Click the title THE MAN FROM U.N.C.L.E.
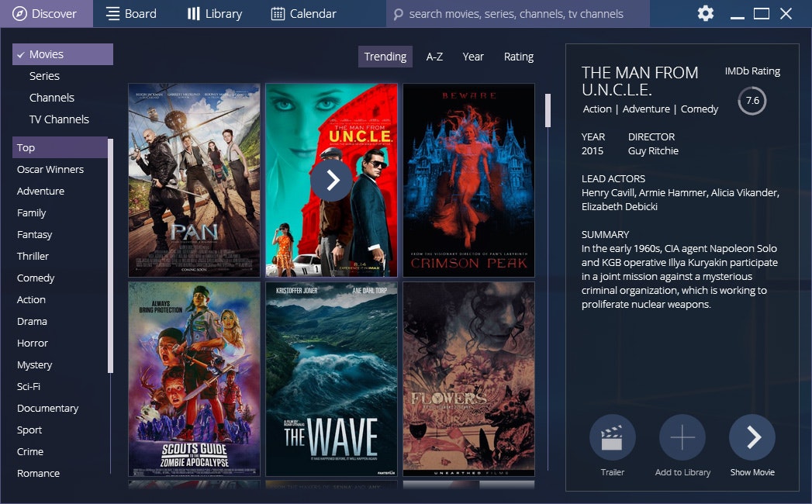Viewport: 812px width, 504px height. coord(640,81)
